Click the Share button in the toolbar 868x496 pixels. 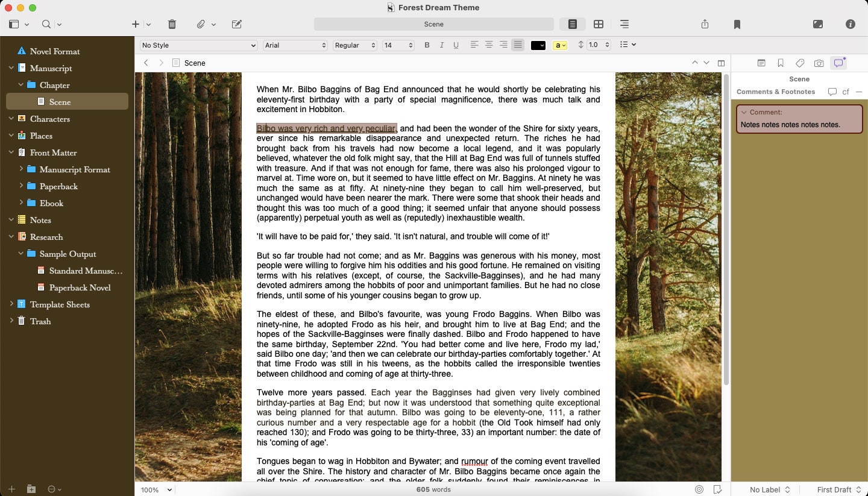pos(704,24)
